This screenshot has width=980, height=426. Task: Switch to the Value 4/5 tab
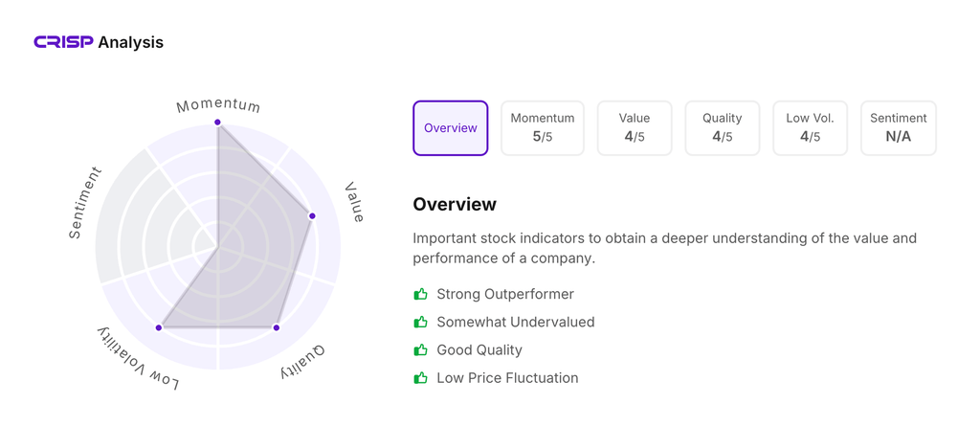point(635,128)
